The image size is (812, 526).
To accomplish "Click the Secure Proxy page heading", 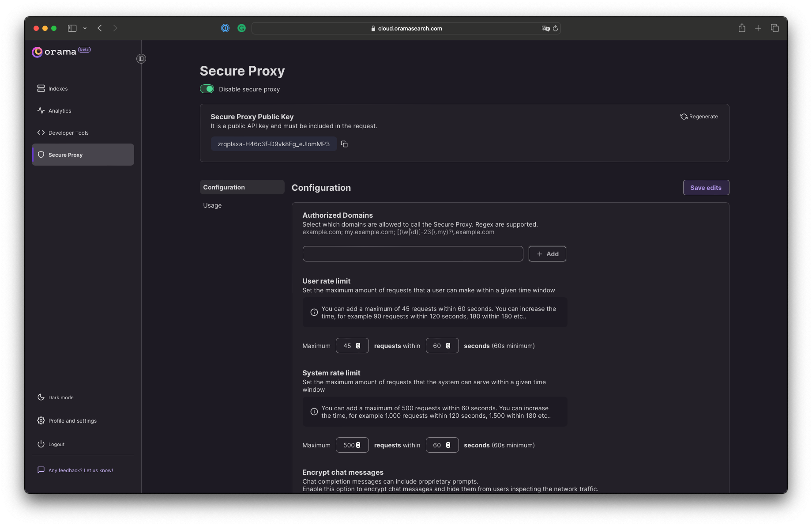I will click(242, 71).
